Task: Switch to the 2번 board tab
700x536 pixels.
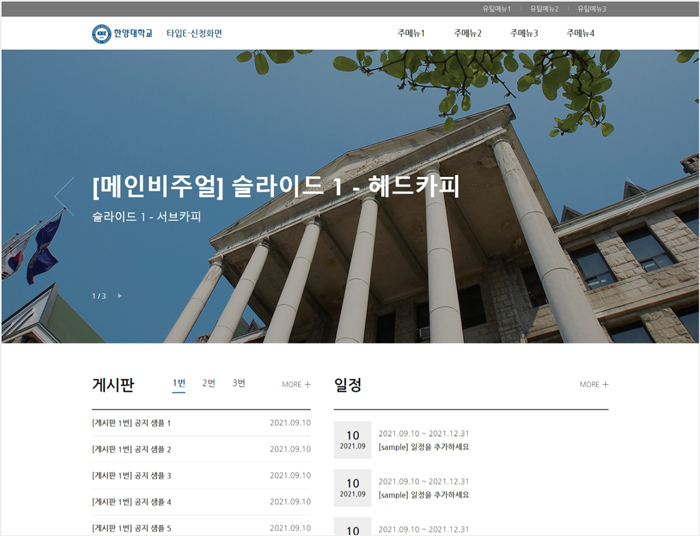Action: pyautogui.click(x=208, y=383)
